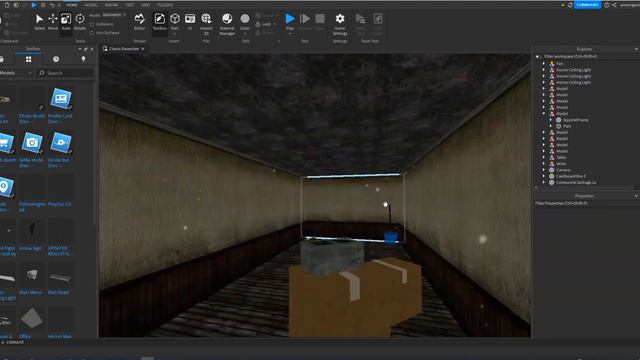Viewport: 640px width, 360px height.
Task: Select the Arrow Sign toolbox item
Action: click(x=31, y=236)
